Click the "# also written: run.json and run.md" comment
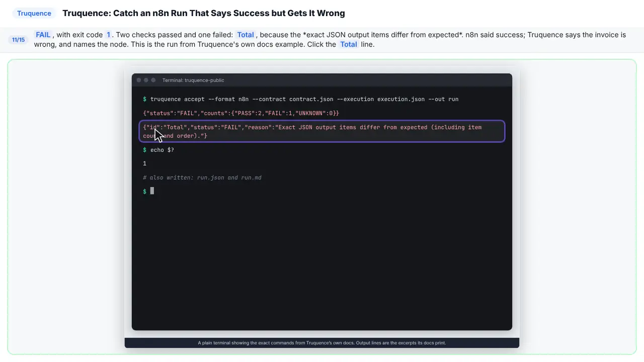Image resolution: width=644 pixels, height=362 pixels. pyautogui.click(x=202, y=177)
